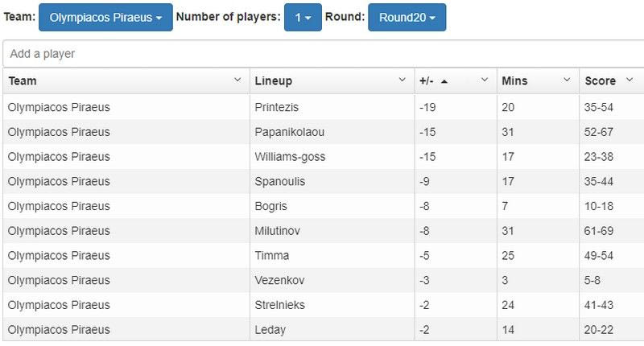
Task: Click the Williams-goss lineup cell
Action: click(x=290, y=157)
